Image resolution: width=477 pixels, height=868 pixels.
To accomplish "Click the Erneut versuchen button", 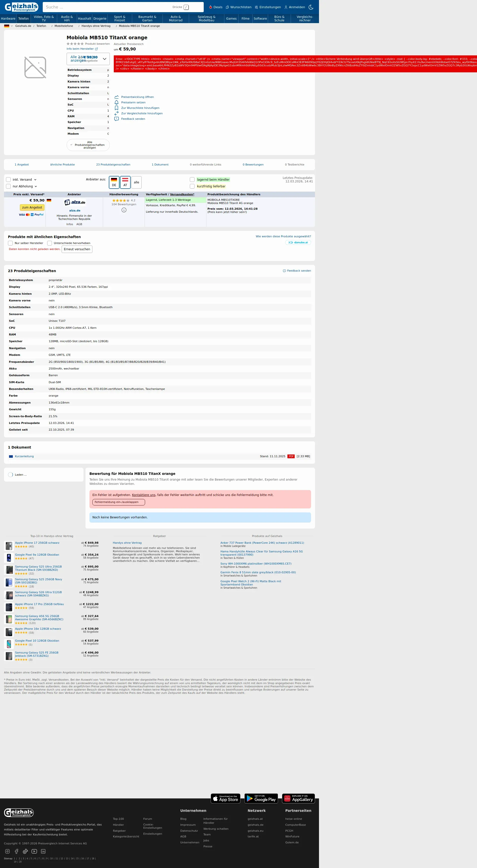I will [x=77, y=249].
